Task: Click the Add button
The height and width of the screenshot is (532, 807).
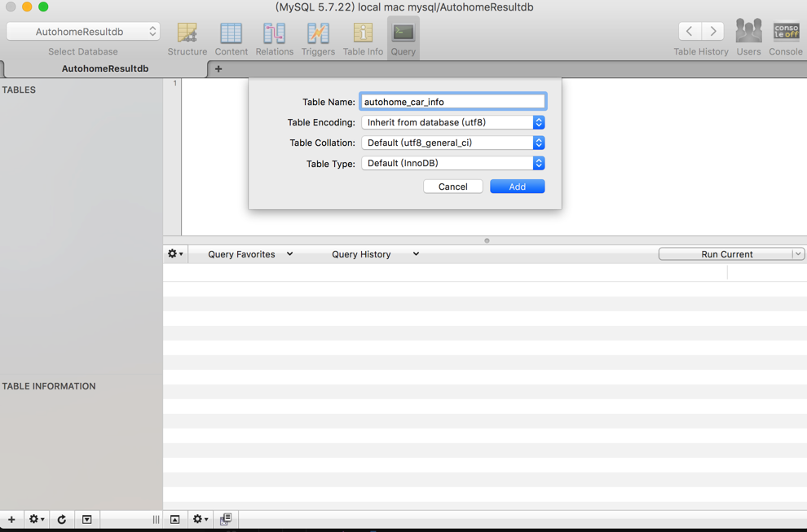Action: pos(518,187)
